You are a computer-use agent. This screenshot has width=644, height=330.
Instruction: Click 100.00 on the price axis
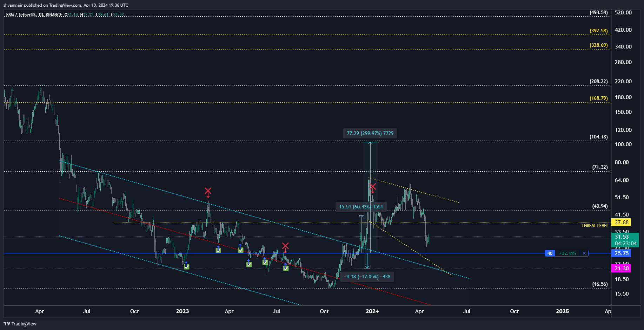623,144
